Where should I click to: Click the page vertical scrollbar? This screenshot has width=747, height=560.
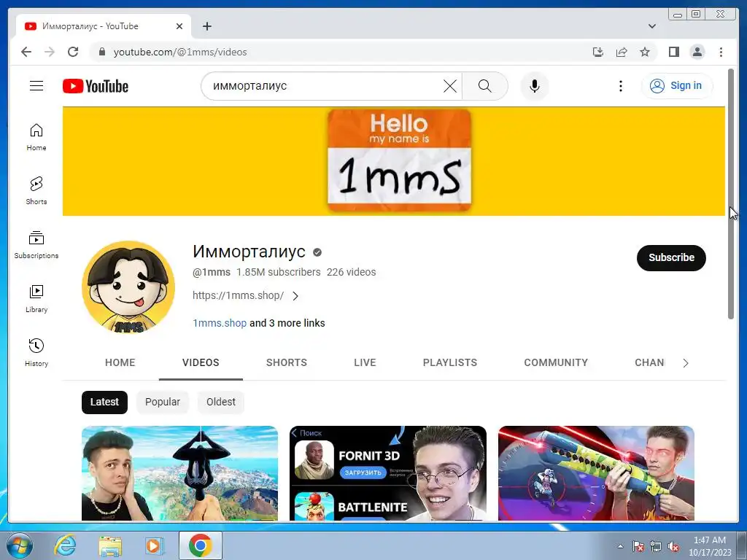(x=731, y=194)
